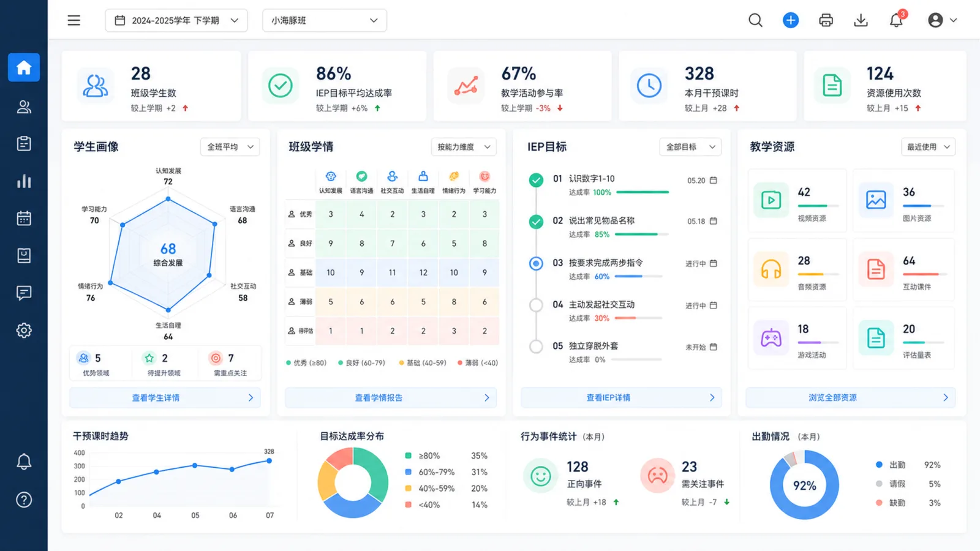Click the 60% progress bar of 按要求完成两步指令
The image size is (980, 551).
pos(638,277)
